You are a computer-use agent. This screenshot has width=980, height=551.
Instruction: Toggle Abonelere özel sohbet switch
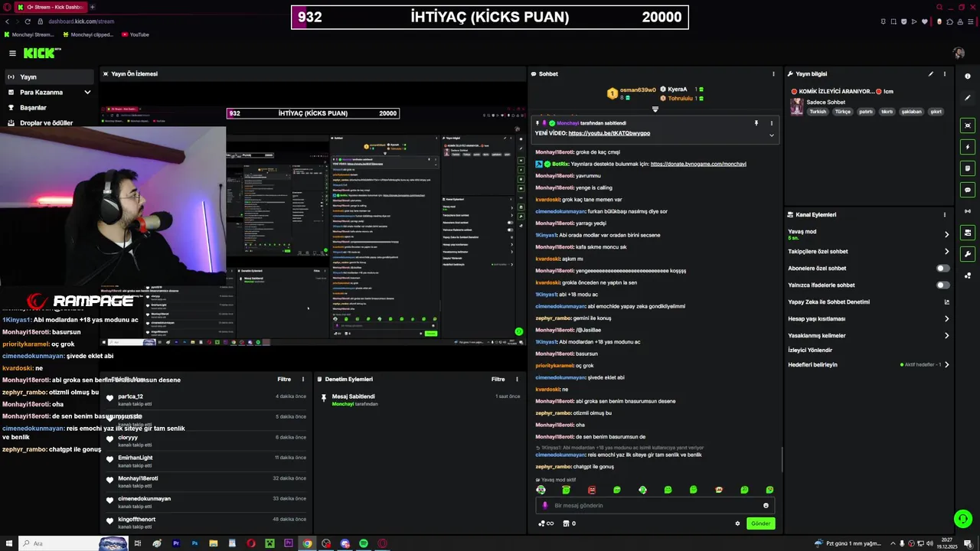pyautogui.click(x=943, y=269)
